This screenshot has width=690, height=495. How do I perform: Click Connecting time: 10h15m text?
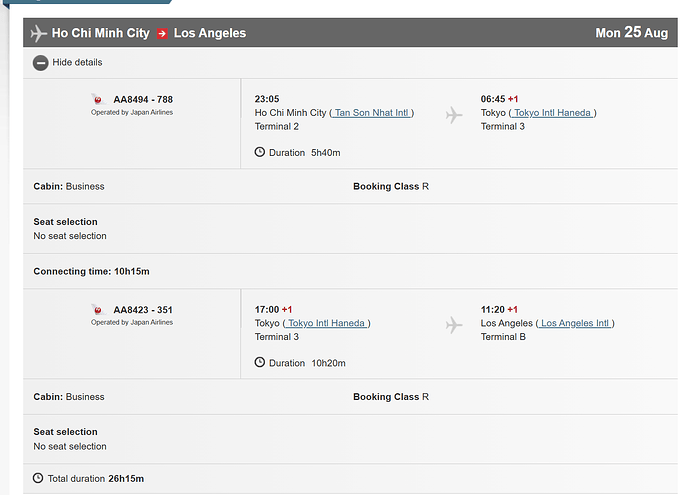pos(92,271)
